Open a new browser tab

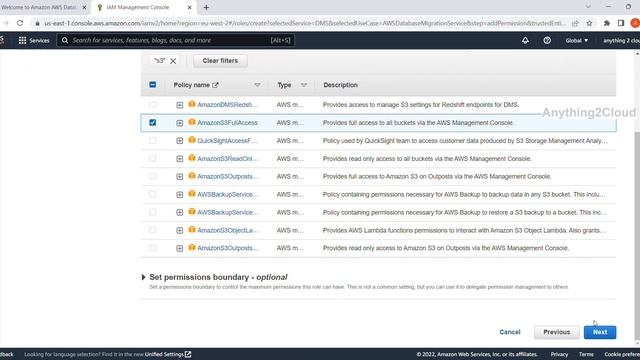pyautogui.click(x=206, y=7)
